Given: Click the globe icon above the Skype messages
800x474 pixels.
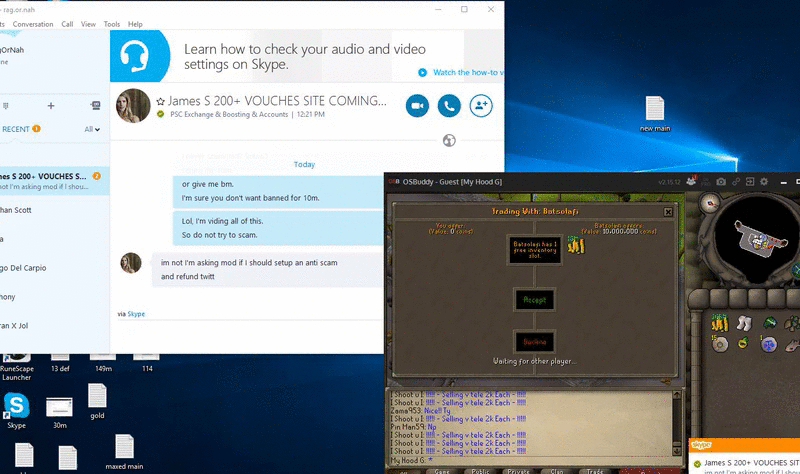Looking at the screenshot, I should [x=449, y=140].
